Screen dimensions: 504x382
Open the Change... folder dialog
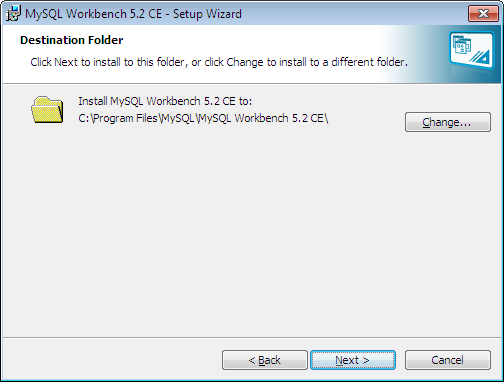pyautogui.click(x=448, y=122)
